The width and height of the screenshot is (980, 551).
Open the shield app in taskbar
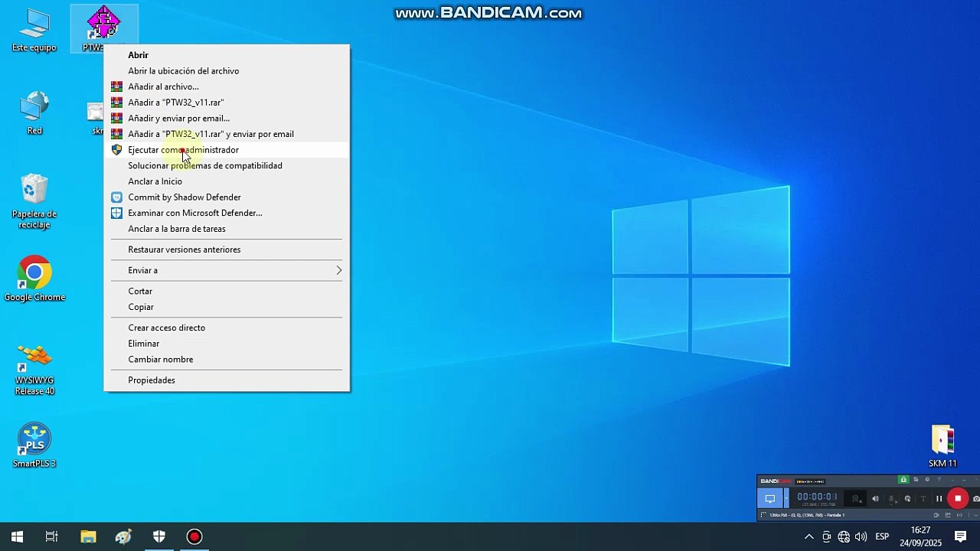[159, 536]
